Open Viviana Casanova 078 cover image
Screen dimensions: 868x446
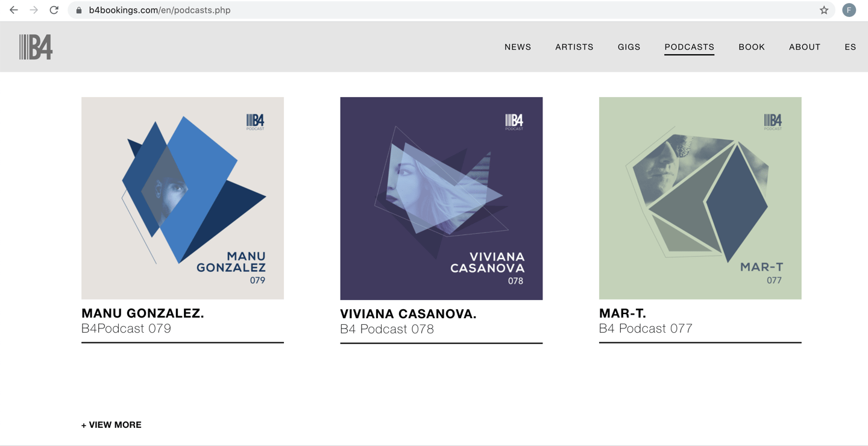(x=441, y=198)
